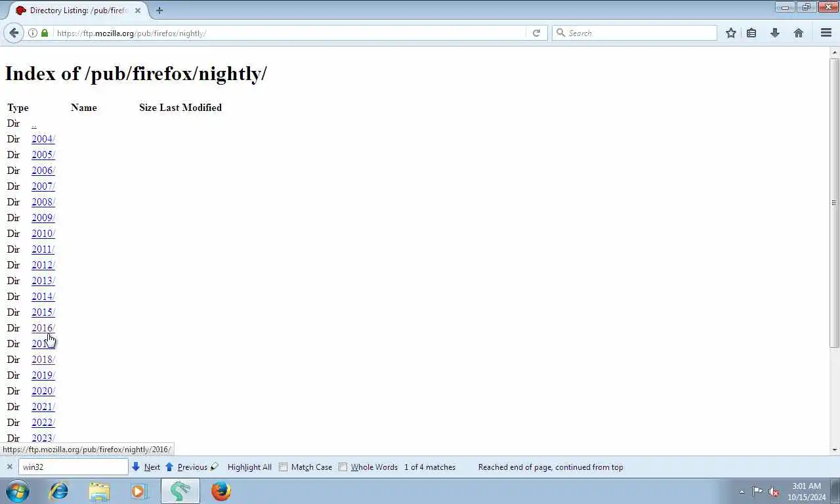Click the scrollbar up arrow
Image resolution: width=840 pixels, height=504 pixels.
pyautogui.click(x=834, y=52)
